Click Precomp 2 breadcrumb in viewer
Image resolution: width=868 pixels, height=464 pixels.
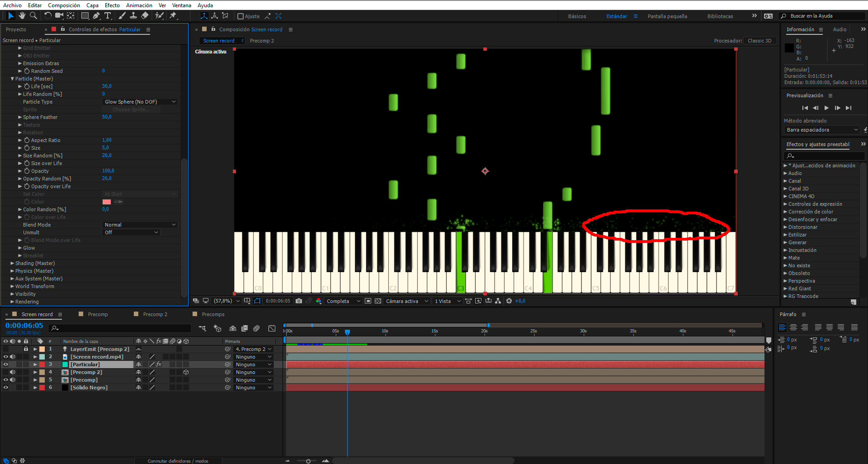[x=262, y=41]
